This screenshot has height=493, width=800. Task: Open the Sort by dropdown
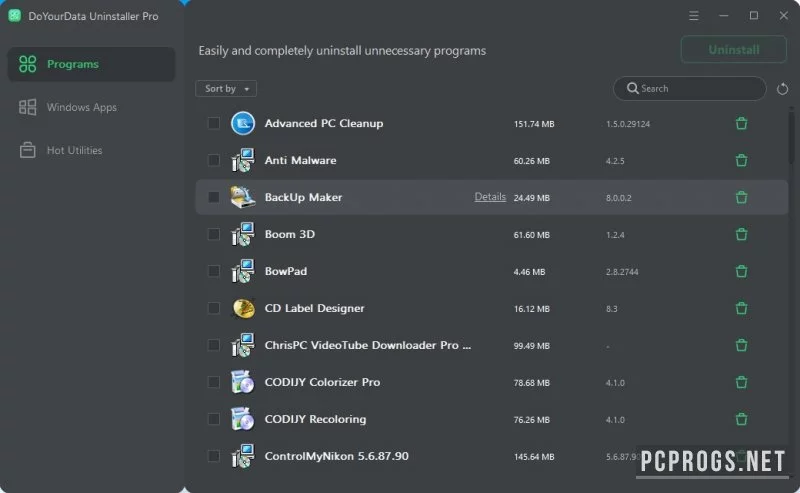[226, 89]
